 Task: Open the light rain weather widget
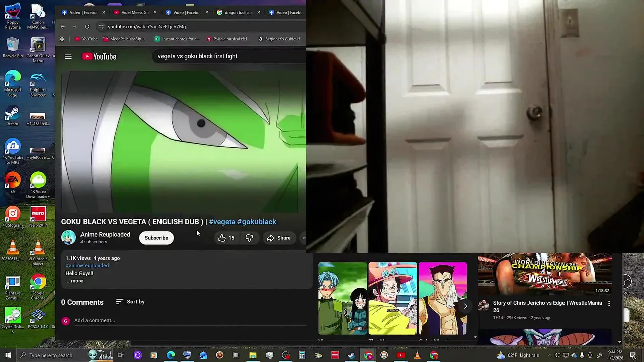[518, 355]
